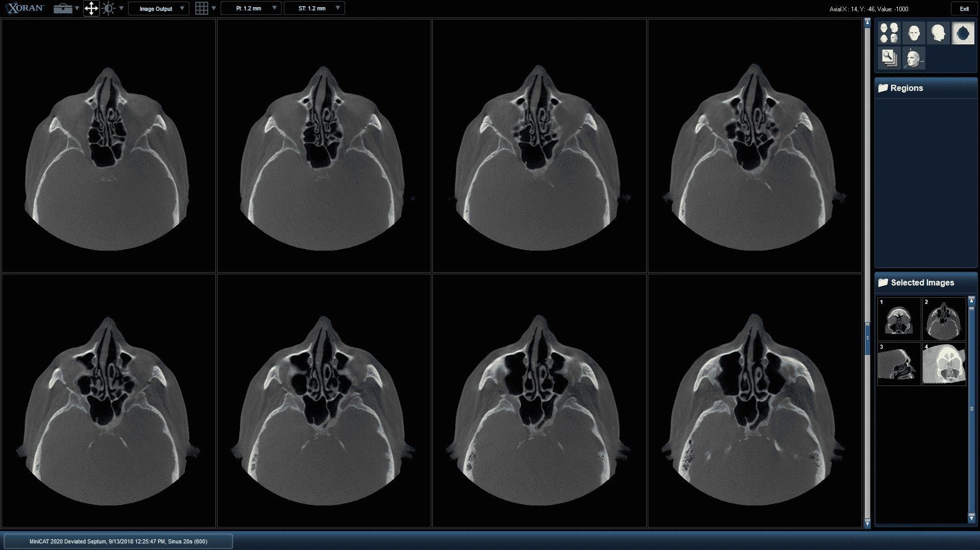The width and height of the screenshot is (980, 550).
Task: Expand the Pl: 1.2 mm slice dropdown
Action: (x=251, y=8)
